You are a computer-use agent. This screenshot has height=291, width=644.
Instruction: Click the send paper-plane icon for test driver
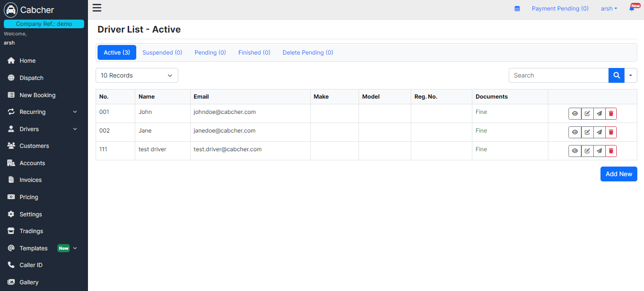[599, 151]
